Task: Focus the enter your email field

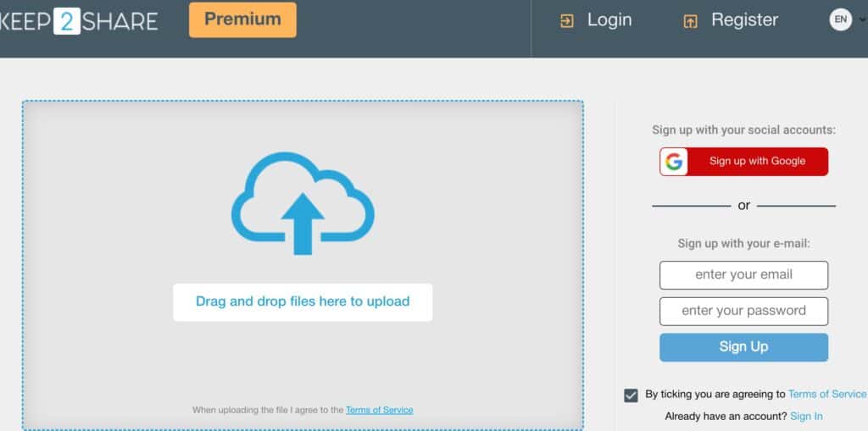Action: pos(743,275)
